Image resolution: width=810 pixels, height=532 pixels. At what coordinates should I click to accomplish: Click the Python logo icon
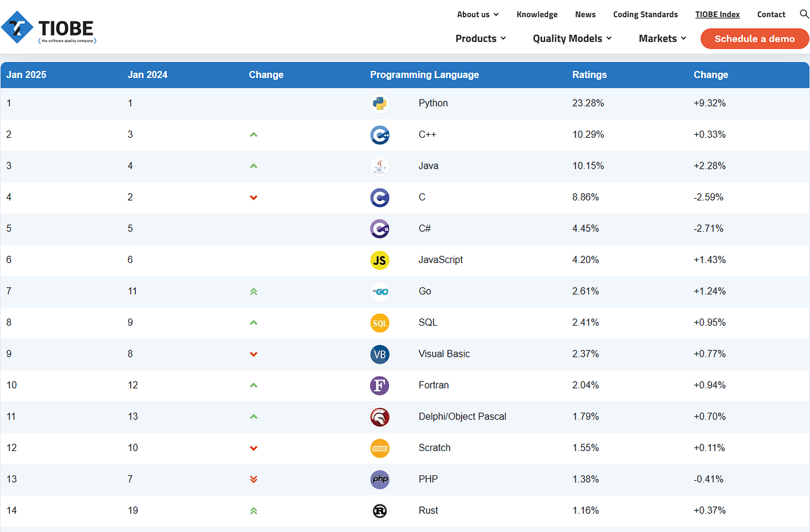(x=380, y=103)
